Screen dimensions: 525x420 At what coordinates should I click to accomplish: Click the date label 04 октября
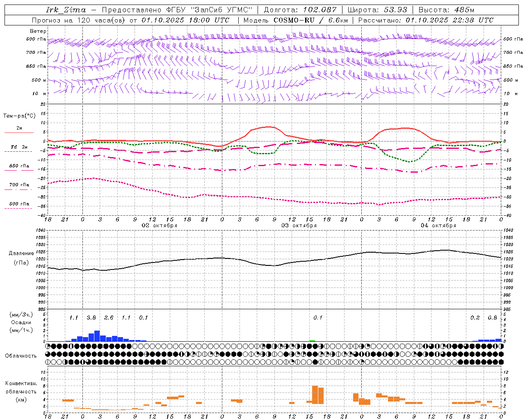438,226
